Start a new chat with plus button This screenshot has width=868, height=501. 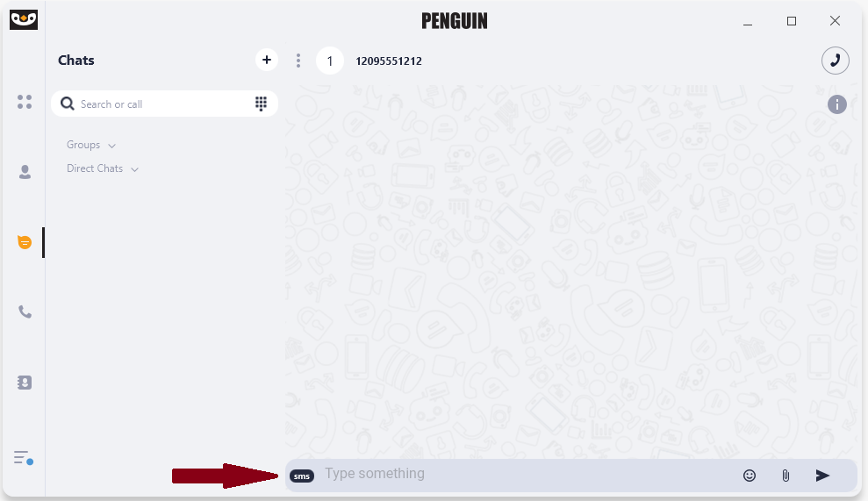(x=267, y=60)
